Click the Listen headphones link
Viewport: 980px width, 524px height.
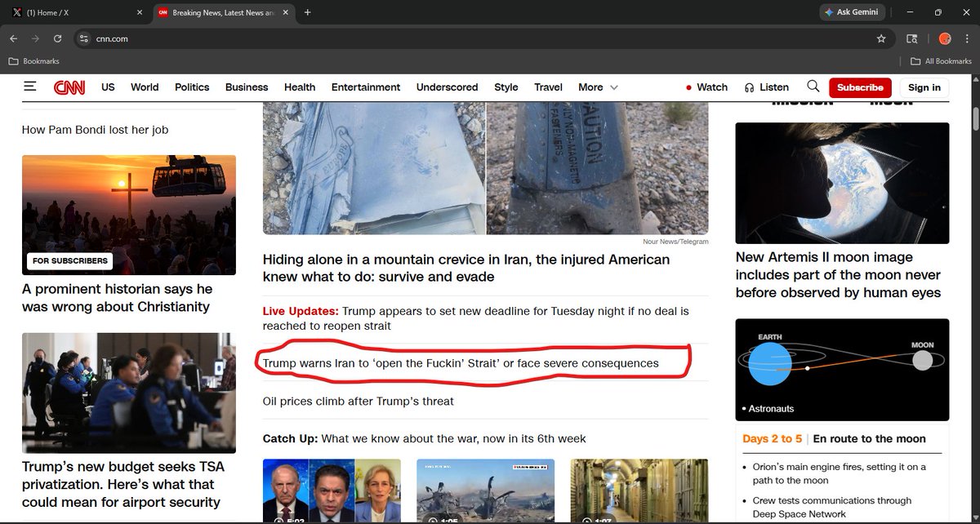pos(767,87)
